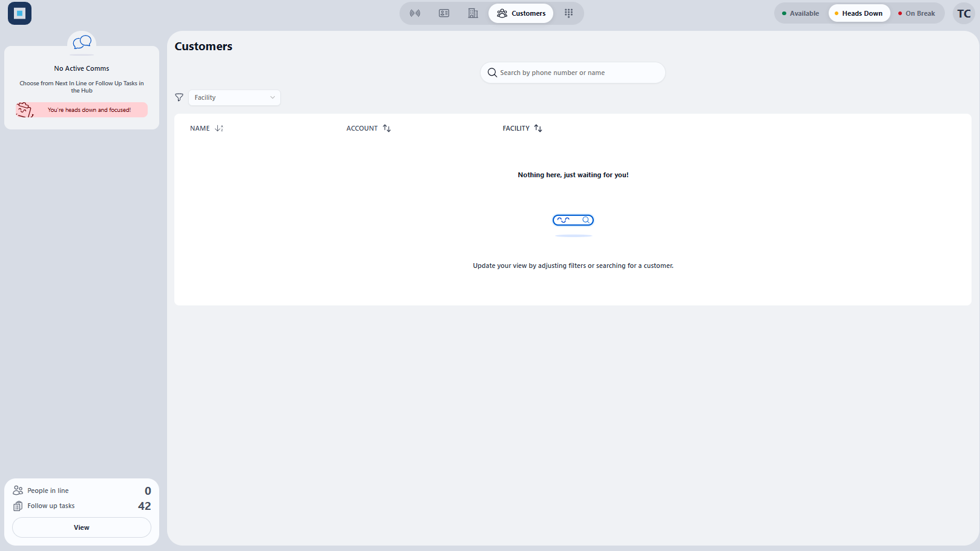
Task: Click the search magnifier icon
Action: [492, 73]
